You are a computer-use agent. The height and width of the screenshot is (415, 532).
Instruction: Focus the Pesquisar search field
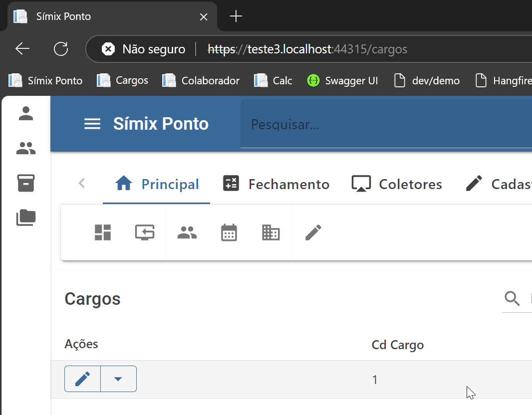[386, 124]
